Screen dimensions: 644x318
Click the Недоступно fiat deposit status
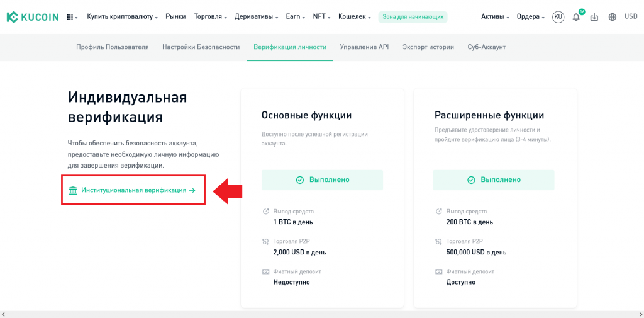click(x=292, y=282)
